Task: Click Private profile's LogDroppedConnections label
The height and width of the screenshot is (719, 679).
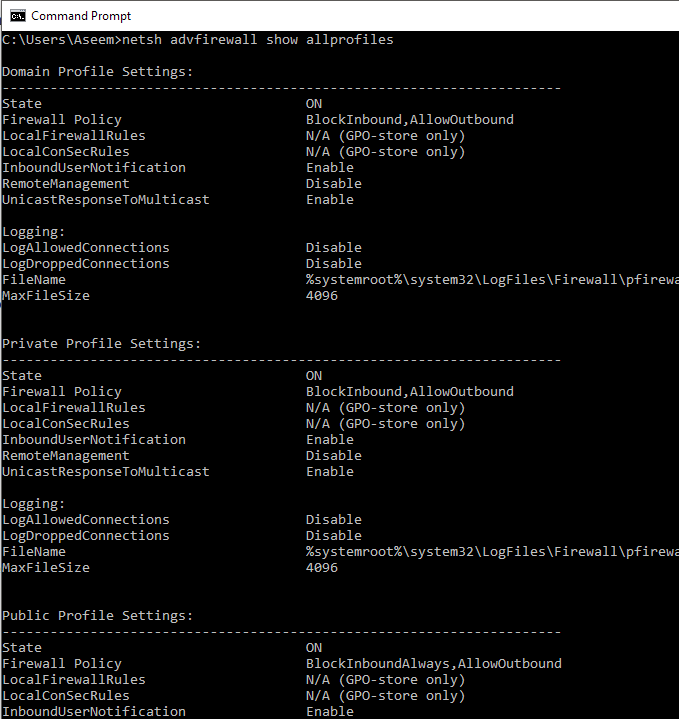Action: point(85,536)
